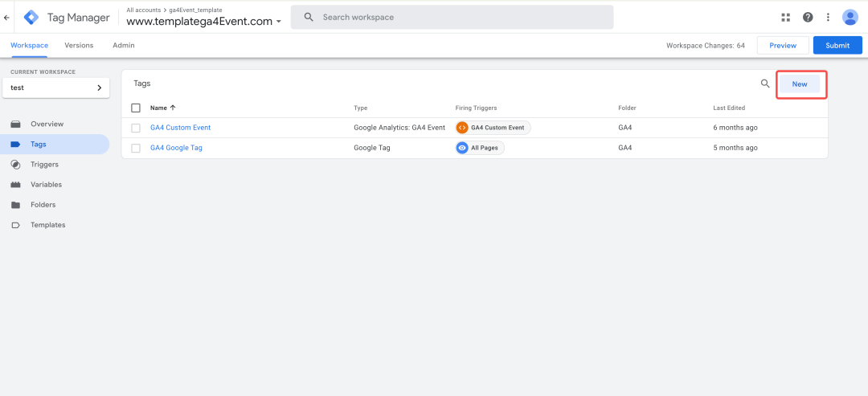Open the GA4 Custom Event tag link
The image size is (868, 396).
point(181,128)
